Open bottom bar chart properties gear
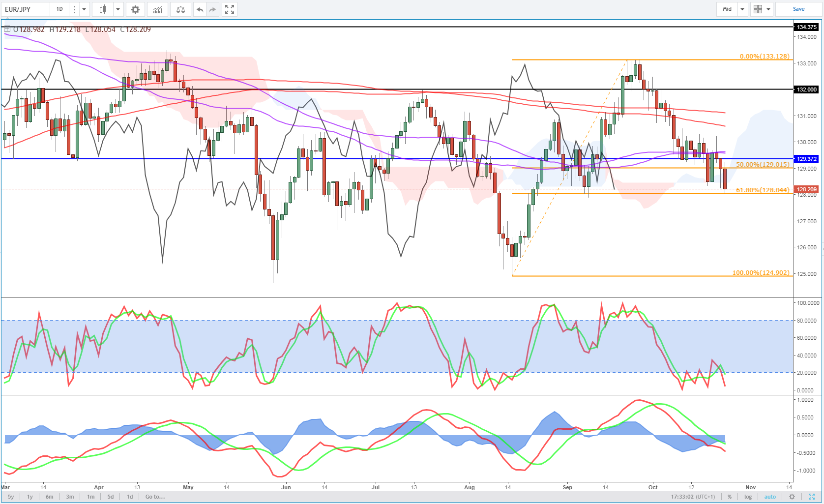Screen dimensions: 824x504 click(792, 497)
